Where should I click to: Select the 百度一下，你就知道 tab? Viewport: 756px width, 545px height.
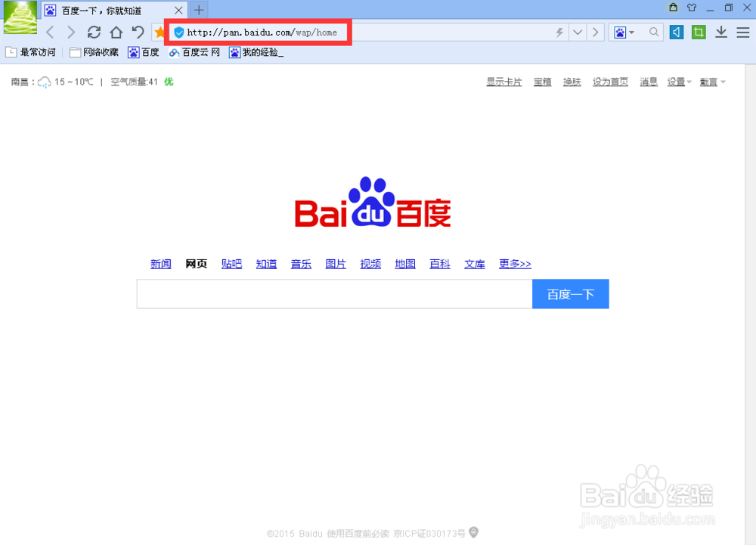coord(114,10)
